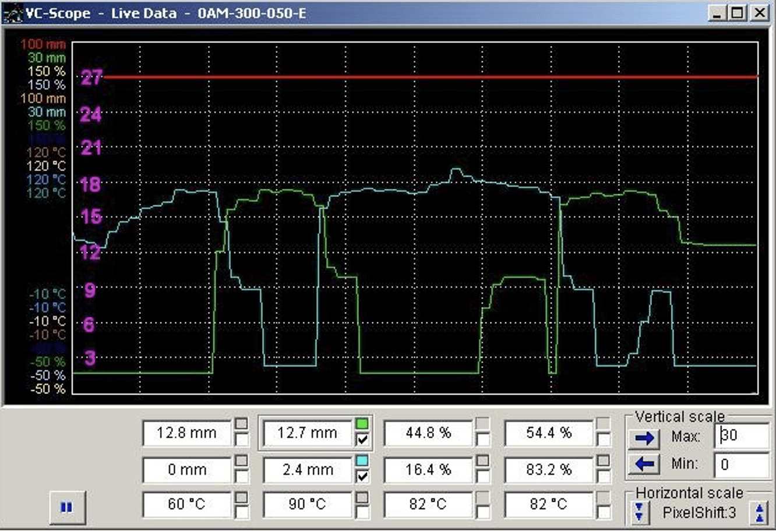This screenshot has width=776, height=532.
Task: Enable the 12.8 mm channel checkbox
Action: coord(241,439)
